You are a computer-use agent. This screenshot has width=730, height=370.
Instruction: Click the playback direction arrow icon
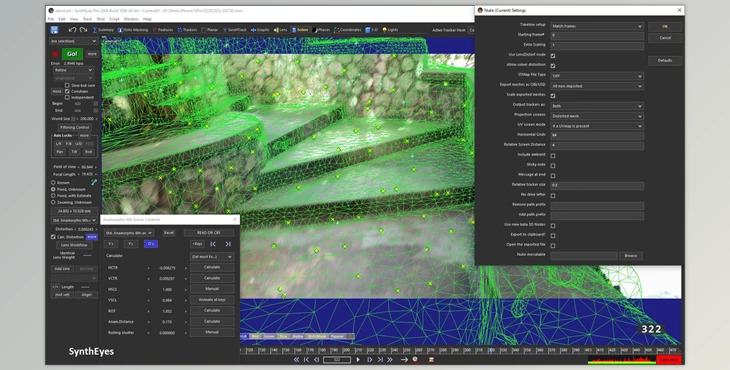point(404,360)
